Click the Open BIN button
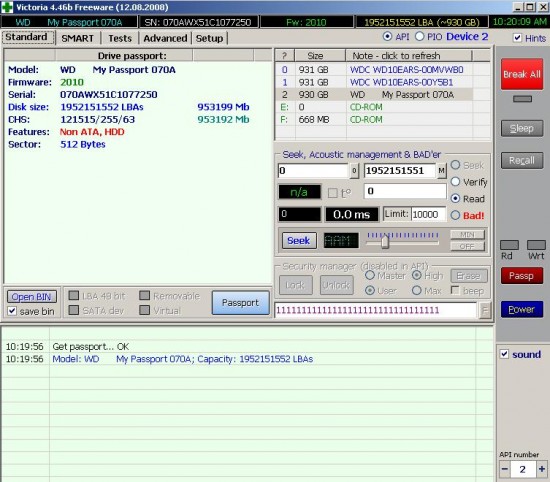The height and width of the screenshot is (482, 550). 32,297
